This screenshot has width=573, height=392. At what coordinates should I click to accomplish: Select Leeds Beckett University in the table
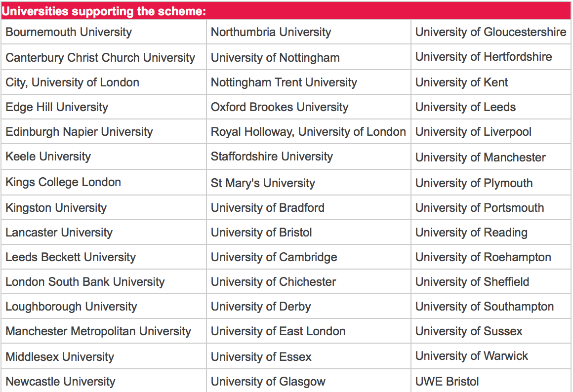(x=70, y=257)
